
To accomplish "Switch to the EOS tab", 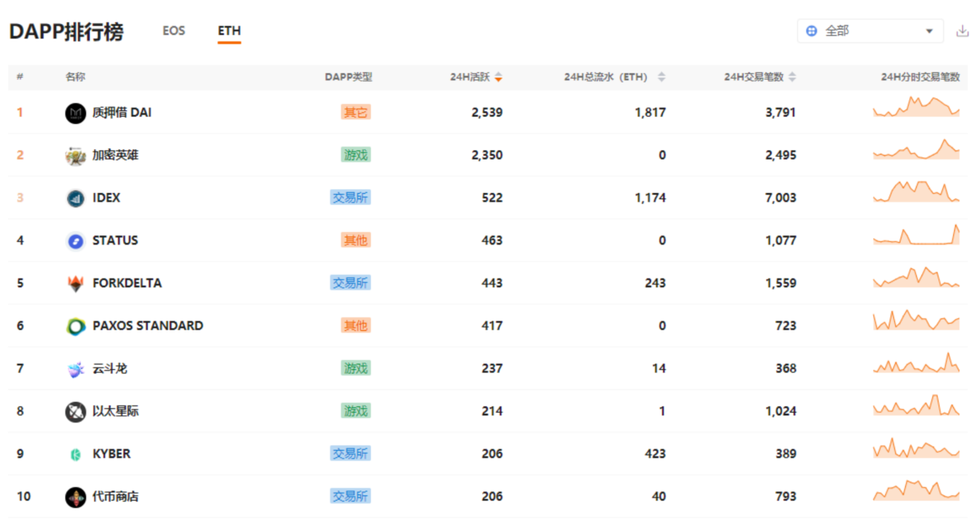I will pos(174,31).
